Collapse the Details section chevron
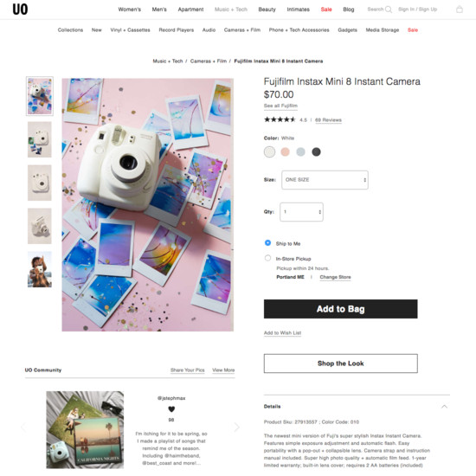The height and width of the screenshot is (476, 476). click(x=444, y=407)
